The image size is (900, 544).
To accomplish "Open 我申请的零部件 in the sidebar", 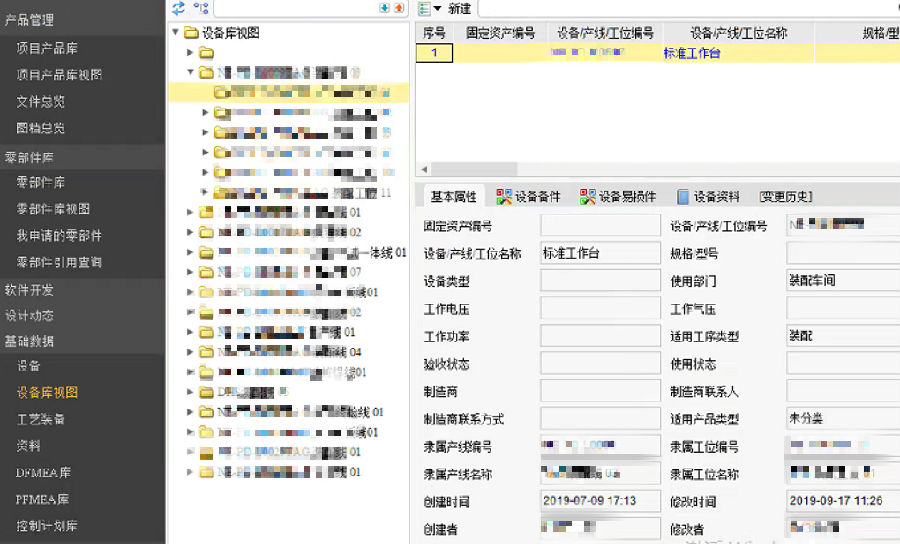I will (x=59, y=235).
